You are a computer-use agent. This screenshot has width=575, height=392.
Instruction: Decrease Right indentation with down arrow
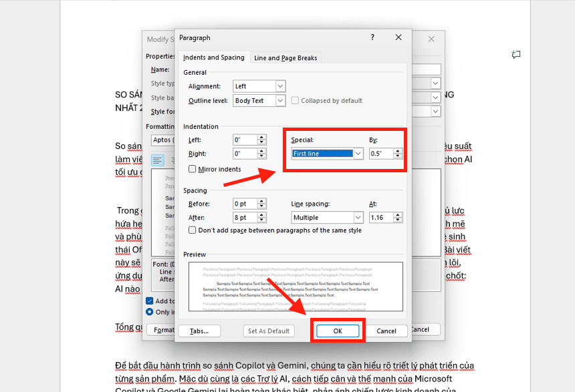point(262,156)
